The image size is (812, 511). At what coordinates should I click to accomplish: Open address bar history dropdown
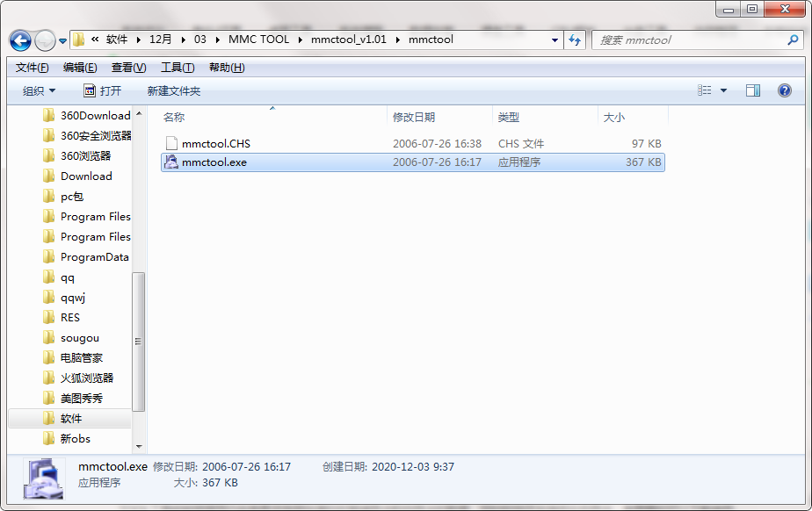point(555,40)
